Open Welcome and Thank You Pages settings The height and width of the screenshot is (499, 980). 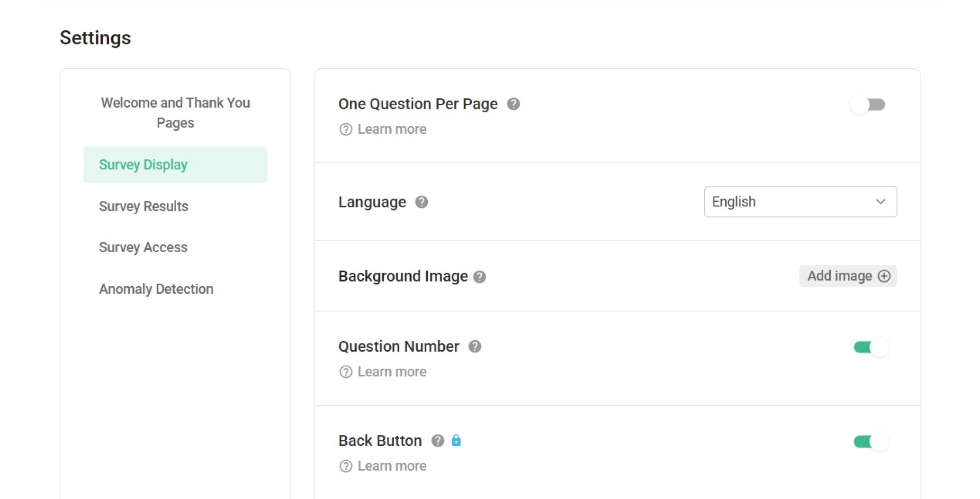[x=175, y=113]
